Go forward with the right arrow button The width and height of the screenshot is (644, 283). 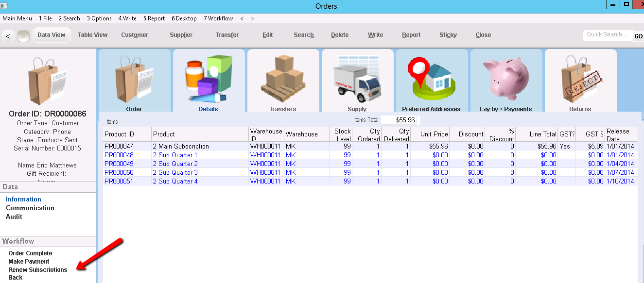coord(23,36)
